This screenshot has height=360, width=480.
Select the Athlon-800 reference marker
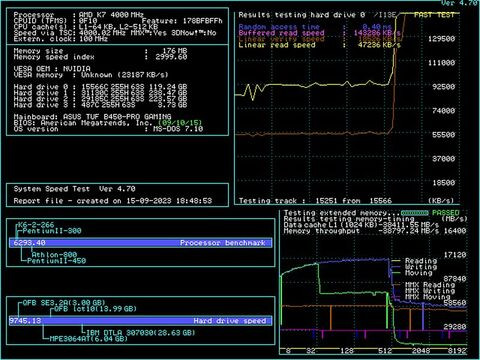point(54,255)
